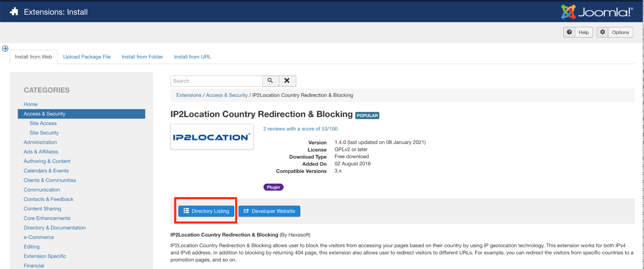Toggle sidebar with the circled arrow icon

coord(5,49)
